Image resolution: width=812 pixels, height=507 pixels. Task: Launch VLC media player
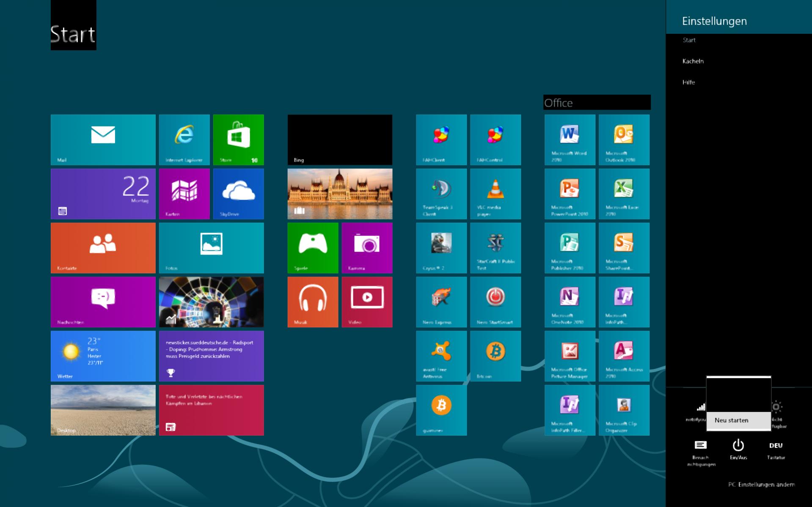(x=495, y=194)
